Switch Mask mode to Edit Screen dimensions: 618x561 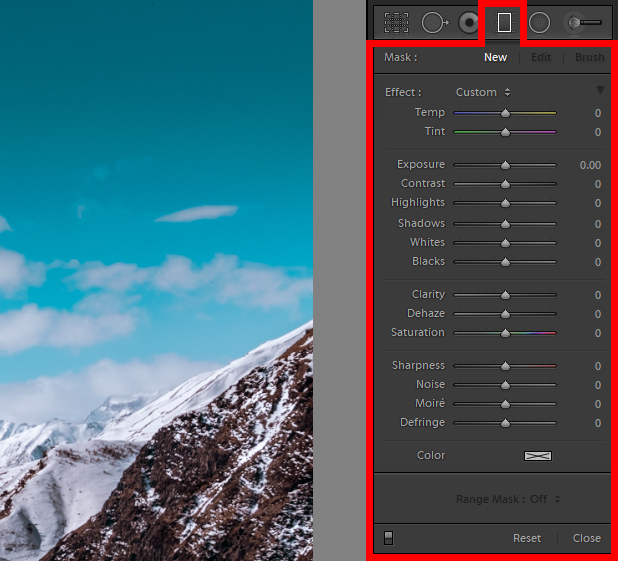(541, 58)
